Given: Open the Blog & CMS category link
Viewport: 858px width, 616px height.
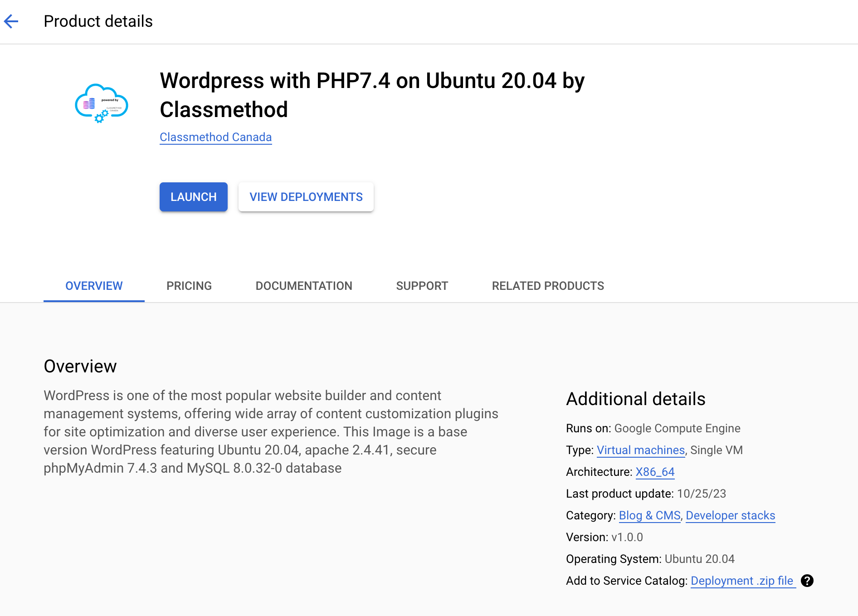Looking at the screenshot, I should pyautogui.click(x=649, y=515).
